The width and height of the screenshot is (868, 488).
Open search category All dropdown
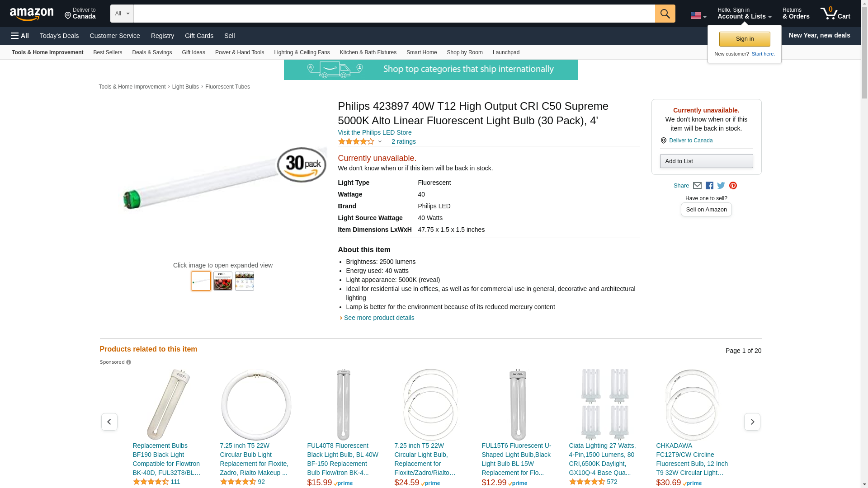[x=122, y=14]
